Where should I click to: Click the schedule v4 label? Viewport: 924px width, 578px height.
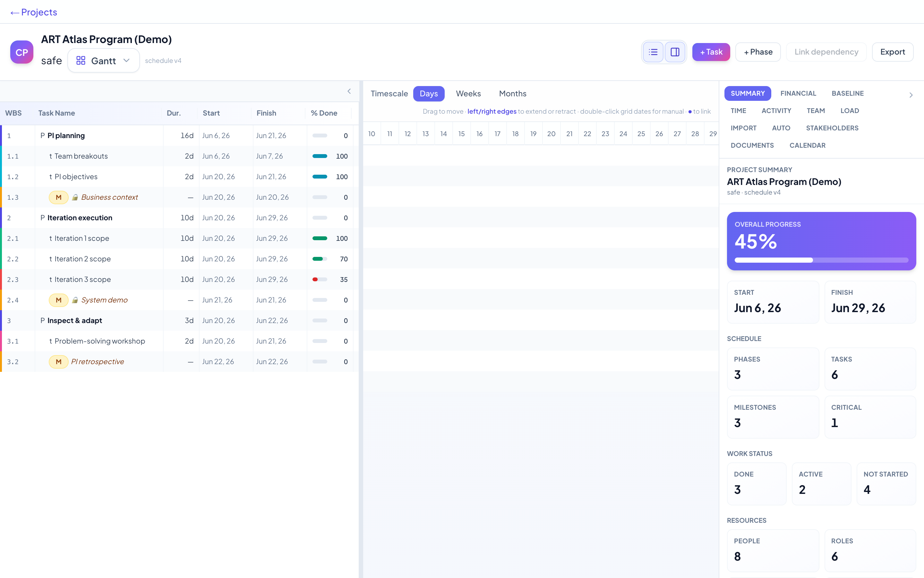click(163, 61)
